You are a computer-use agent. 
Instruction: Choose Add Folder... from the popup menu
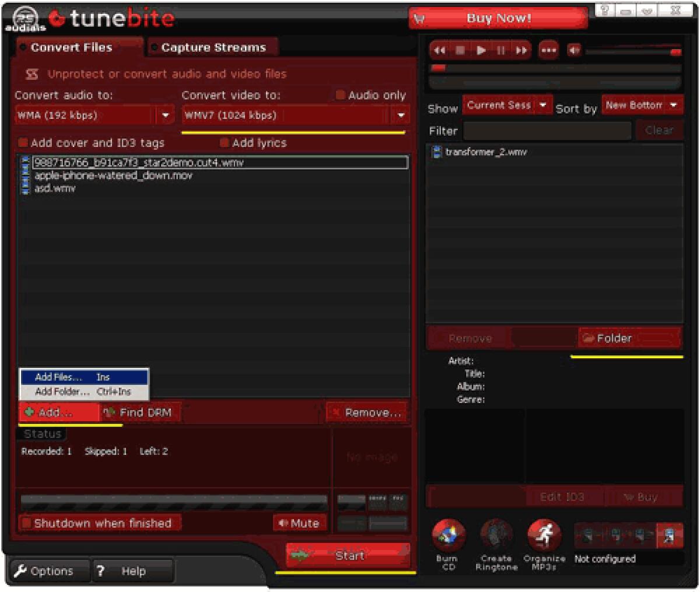coord(84,391)
